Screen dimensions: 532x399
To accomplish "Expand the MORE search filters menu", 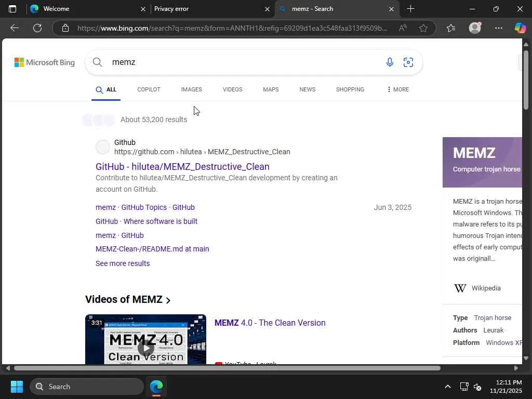I will tap(398, 89).
